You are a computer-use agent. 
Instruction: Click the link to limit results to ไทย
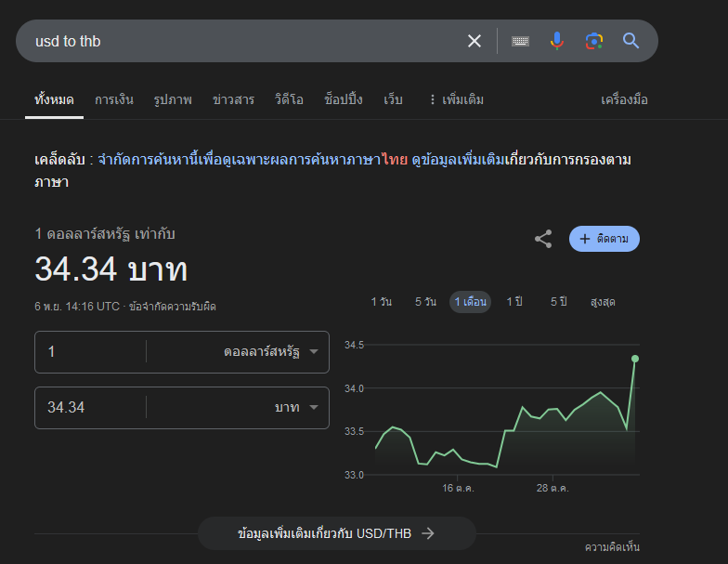(x=253, y=160)
